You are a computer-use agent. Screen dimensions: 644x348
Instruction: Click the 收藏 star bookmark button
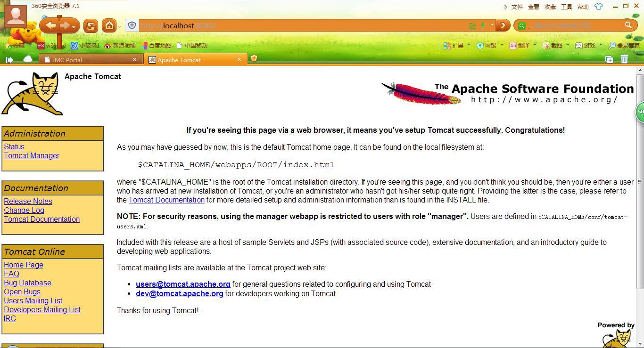point(15,46)
